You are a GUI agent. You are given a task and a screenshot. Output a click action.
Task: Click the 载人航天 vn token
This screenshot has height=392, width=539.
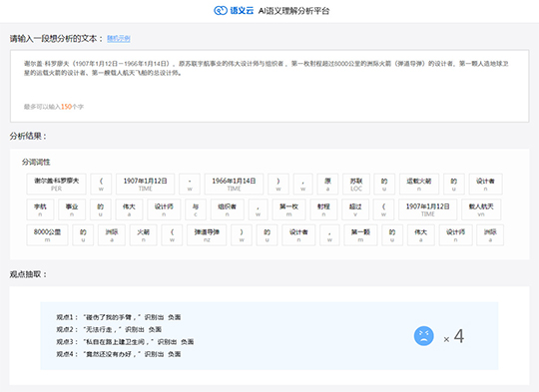click(481, 209)
